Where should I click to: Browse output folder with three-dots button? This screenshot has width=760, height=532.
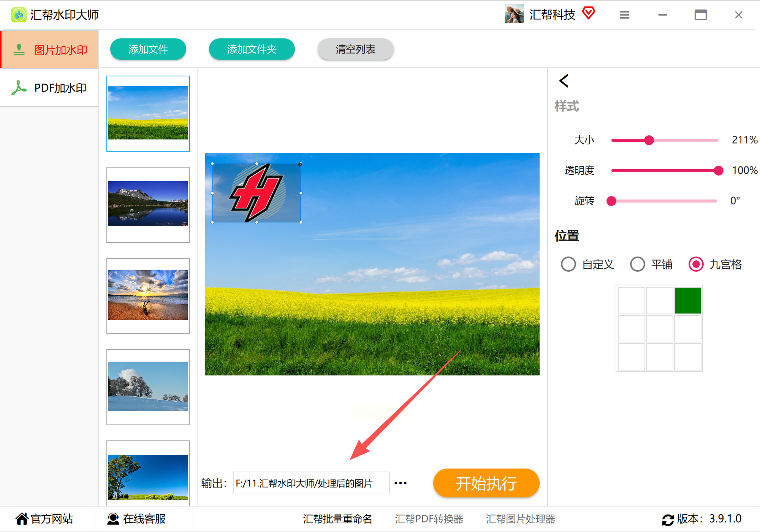click(401, 483)
